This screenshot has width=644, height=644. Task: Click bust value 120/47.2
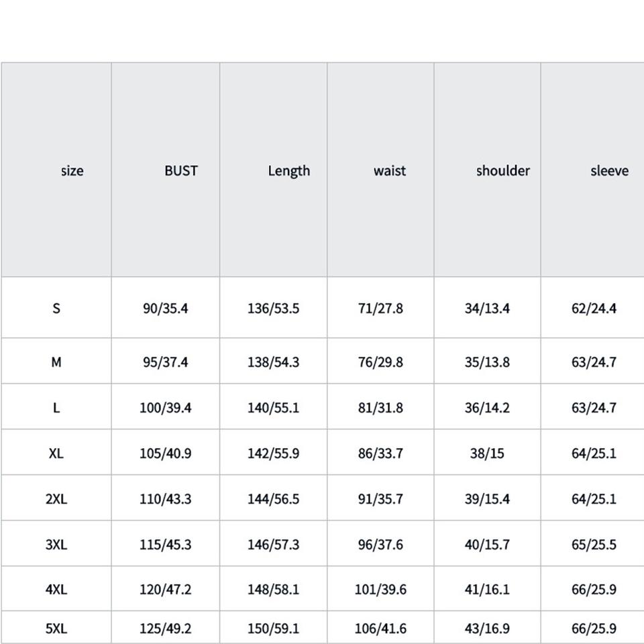click(x=166, y=590)
